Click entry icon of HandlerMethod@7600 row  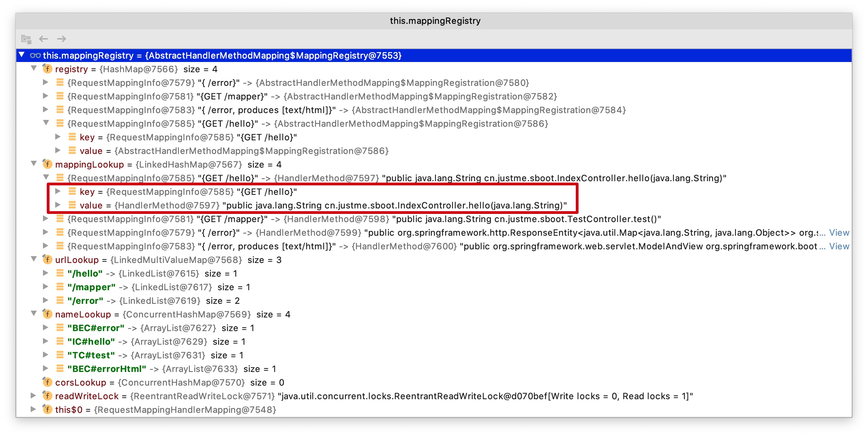click(x=60, y=246)
